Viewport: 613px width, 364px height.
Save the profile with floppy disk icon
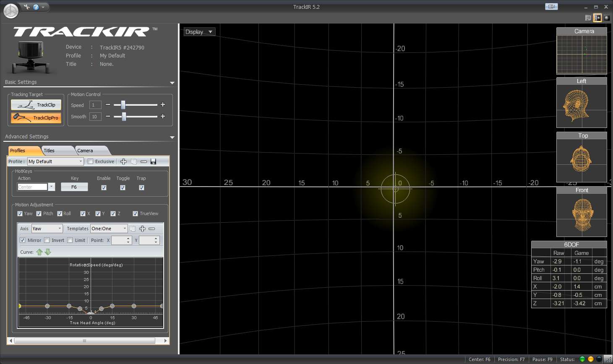[x=153, y=161]
